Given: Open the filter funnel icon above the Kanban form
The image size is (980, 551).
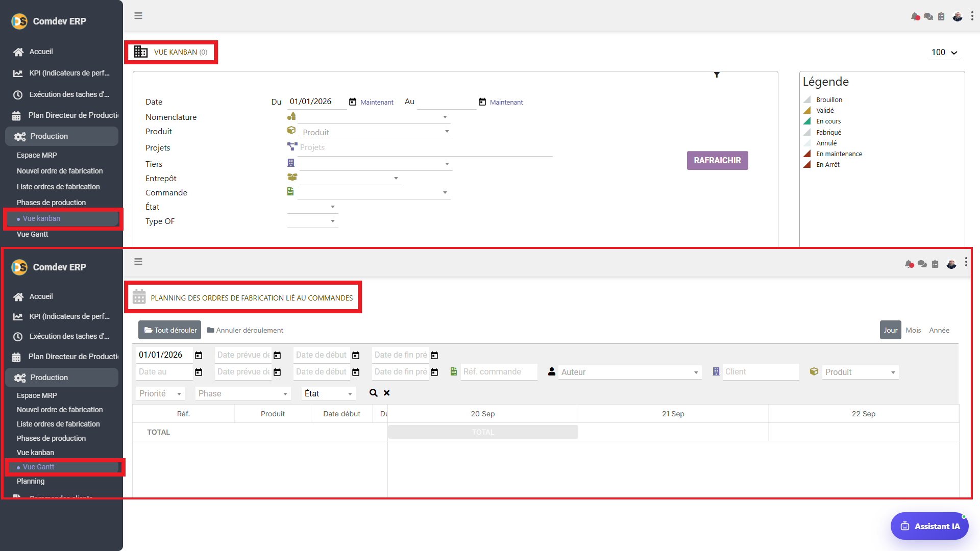Looking at the screenshot, I should pos(717,75).
